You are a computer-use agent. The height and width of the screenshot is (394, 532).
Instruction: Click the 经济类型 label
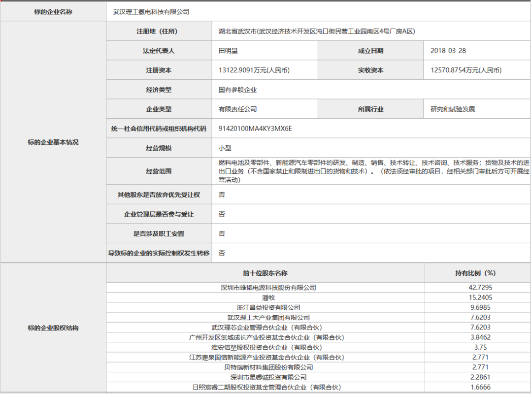tap(159, 90)
